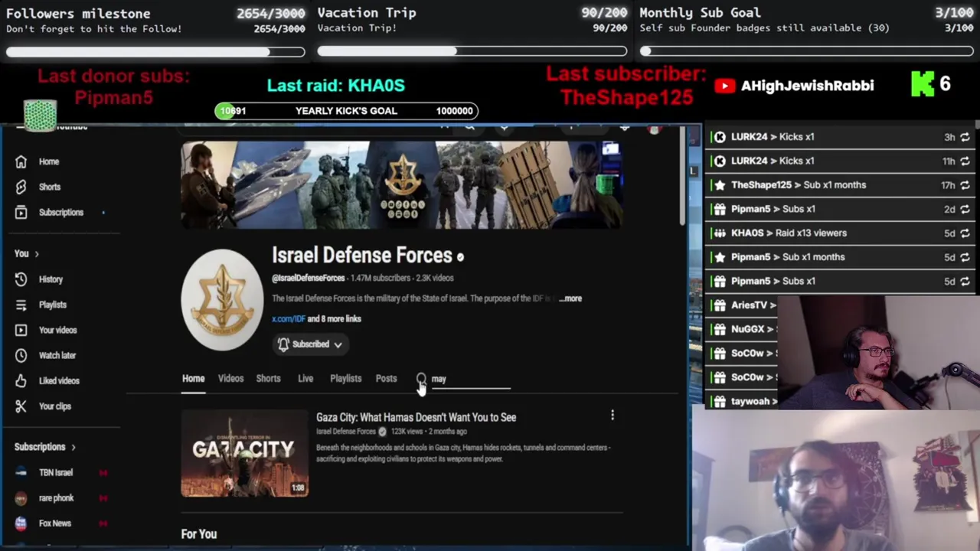
Task: Replay the KHA0S raid alert
Action: [x=965, y=233]
